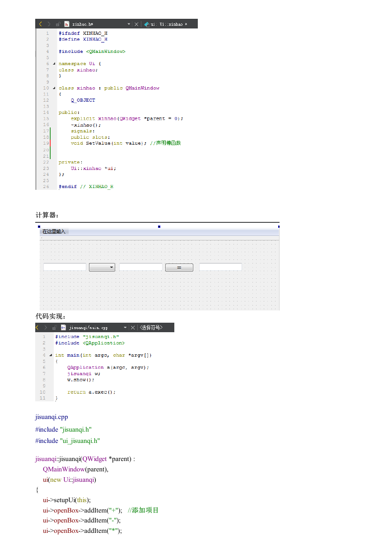Click the explicit xinhao constructor line
The image size is (392, 555).
127,118
